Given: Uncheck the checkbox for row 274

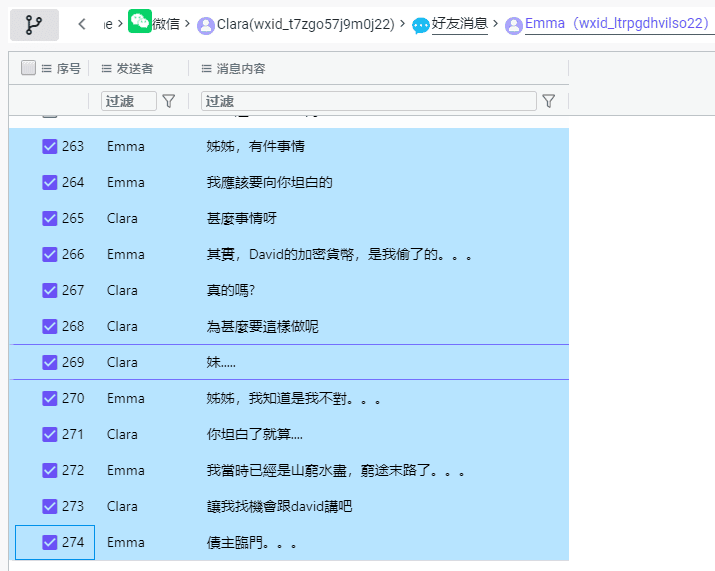Looking at the screenshot, I should [50, 542].
